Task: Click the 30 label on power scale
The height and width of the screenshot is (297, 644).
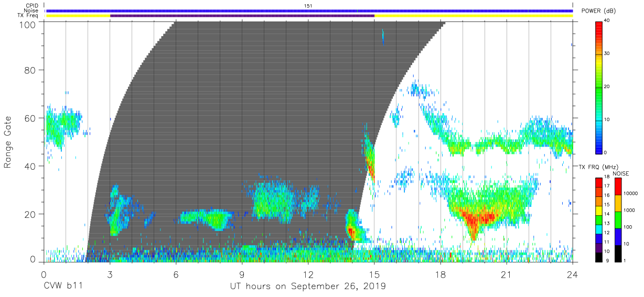Action: click(x=607, y=54)
